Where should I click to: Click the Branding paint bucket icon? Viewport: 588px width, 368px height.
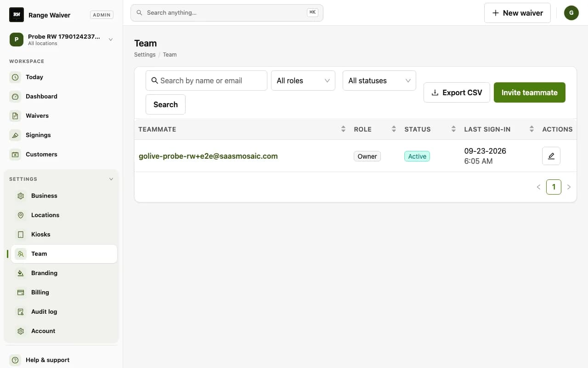[x=21, y=273]
